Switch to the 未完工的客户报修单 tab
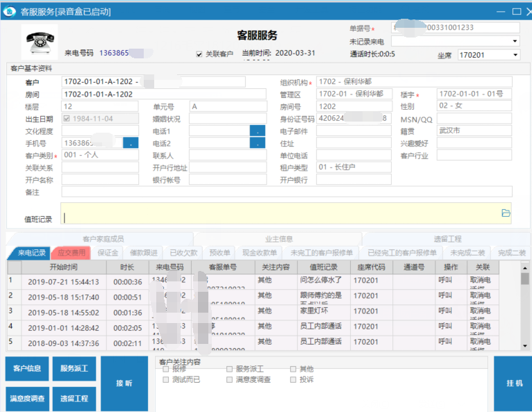Viewport: 532px width, 412px height. (322, 253)
